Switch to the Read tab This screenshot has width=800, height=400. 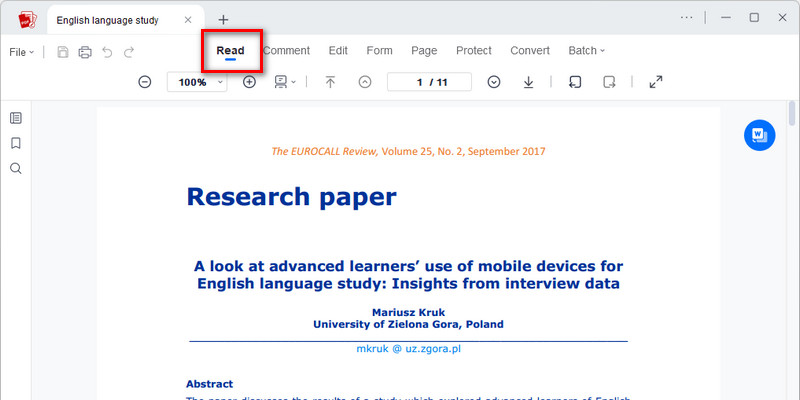point(230,51)
